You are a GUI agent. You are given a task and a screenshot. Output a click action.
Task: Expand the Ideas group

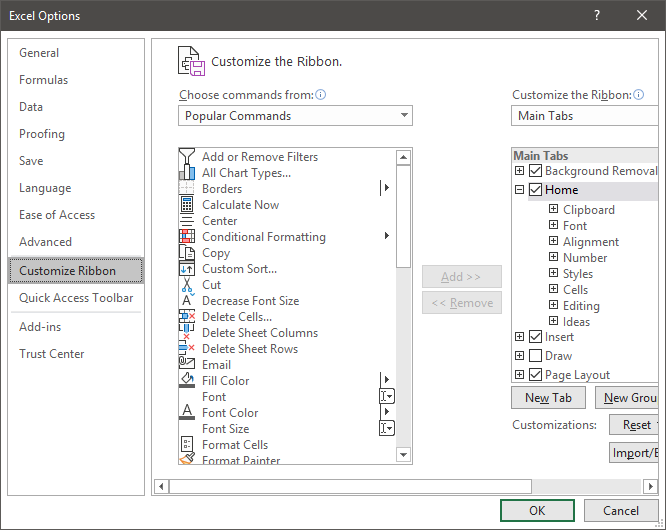(x=553, y=321)
